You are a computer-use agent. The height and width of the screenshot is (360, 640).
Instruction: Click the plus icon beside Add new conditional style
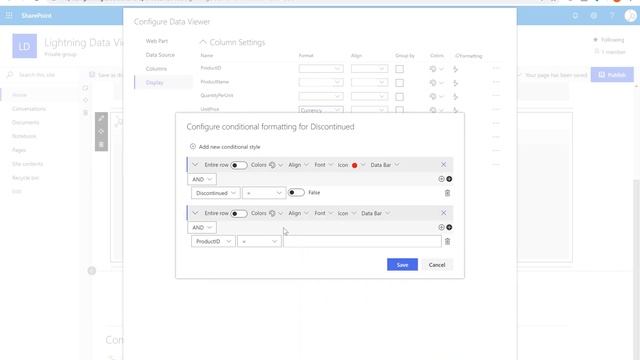click(193, 147)
